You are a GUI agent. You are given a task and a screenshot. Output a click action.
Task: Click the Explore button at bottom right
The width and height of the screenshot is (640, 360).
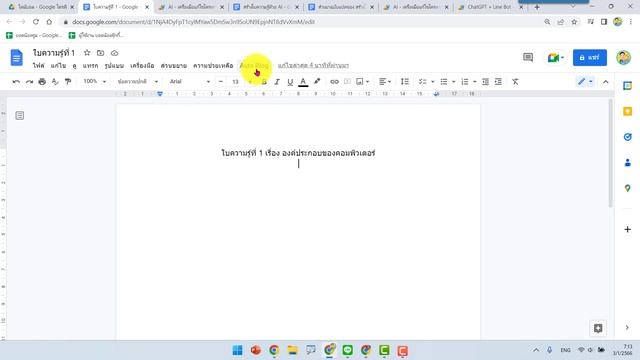(x=598, y=328)
